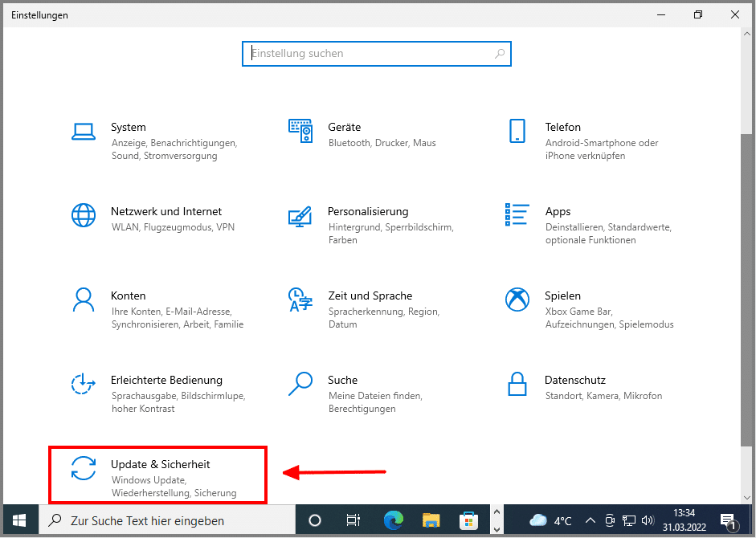Click the search magnifier in settings search box
The image size is (756, 538).
[500, 54]
